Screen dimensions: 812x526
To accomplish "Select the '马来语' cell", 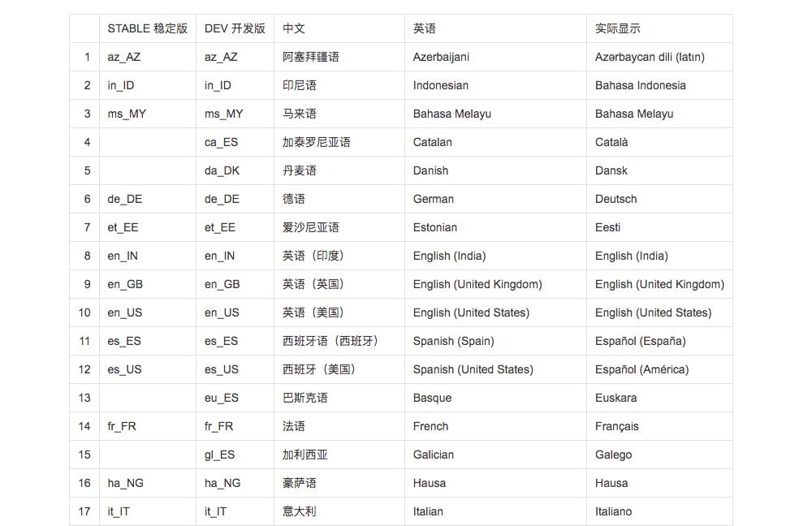I will point(339,114).
